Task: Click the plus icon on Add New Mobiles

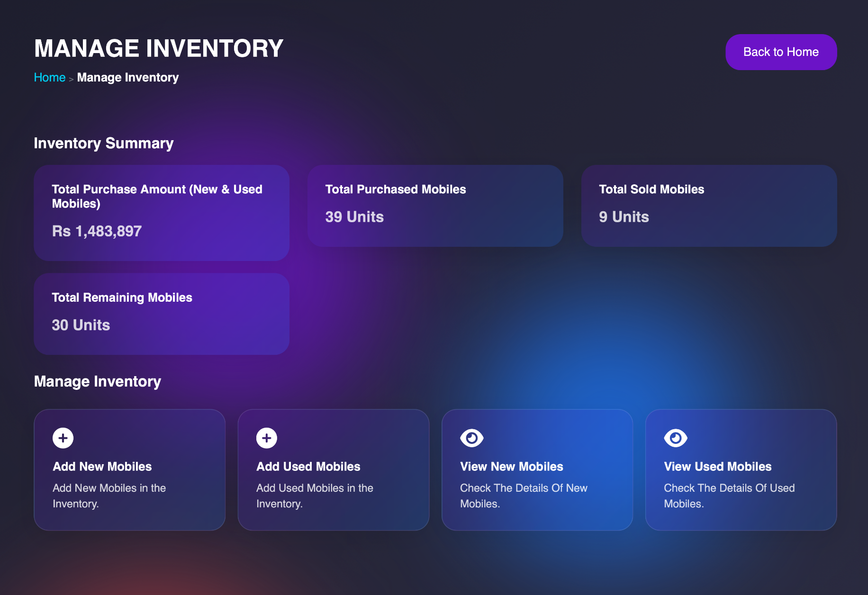Action: 63,438
